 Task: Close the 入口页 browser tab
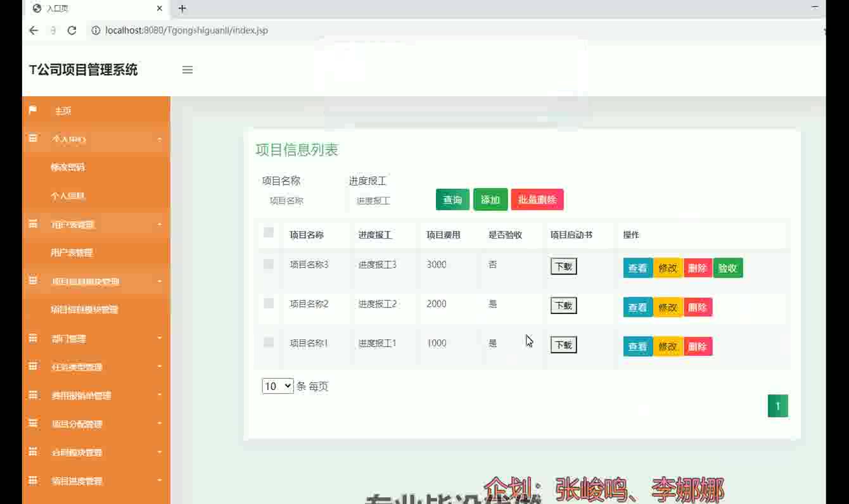point(160,8)
